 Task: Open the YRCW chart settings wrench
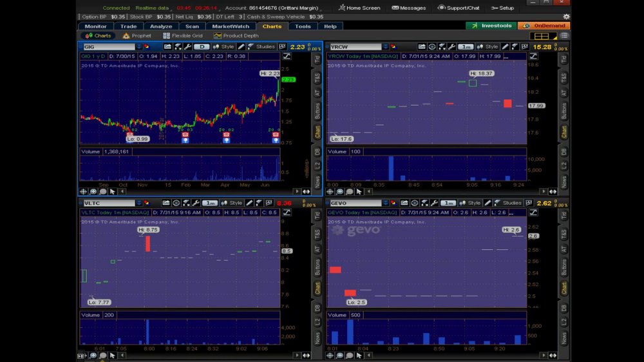pyautogui.click(x=452, y=47)
